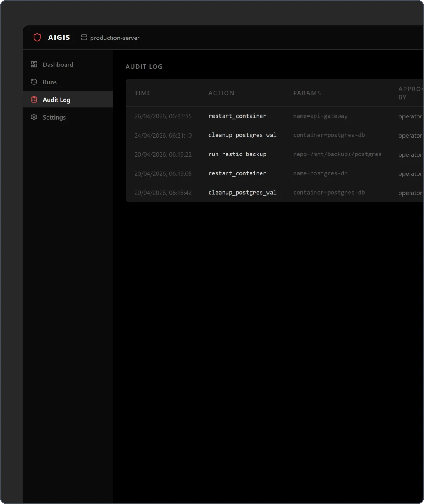The height and width of the screenshot is (504, 424).
Task: Select timestamp 24/04/2026, 06:21:10
Action: (163, 136)
